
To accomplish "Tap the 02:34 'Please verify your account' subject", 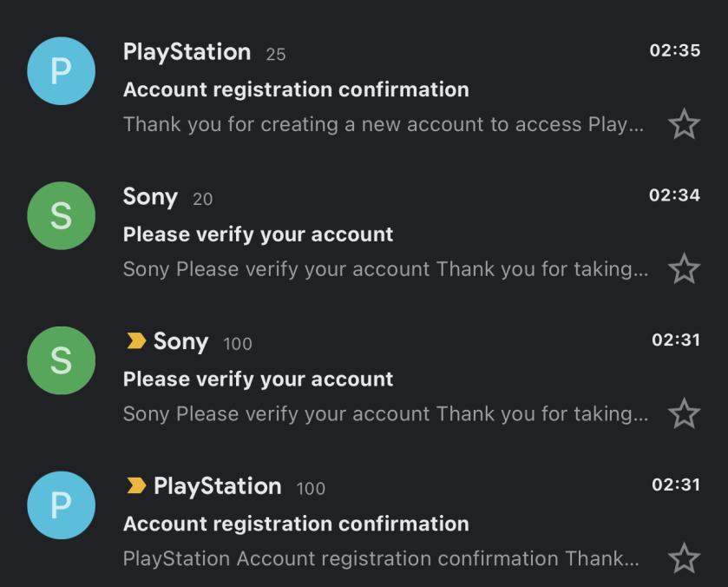I will pyautogui.click(x=259, y=234).
